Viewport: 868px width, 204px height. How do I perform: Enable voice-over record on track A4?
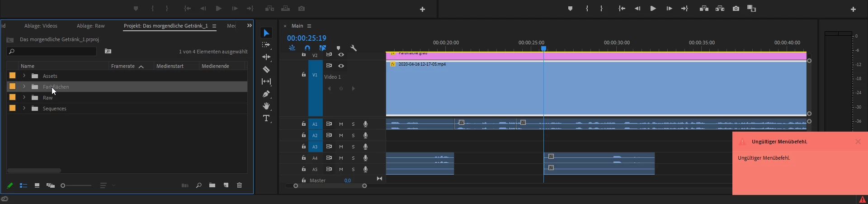click(x=365, y=158)
